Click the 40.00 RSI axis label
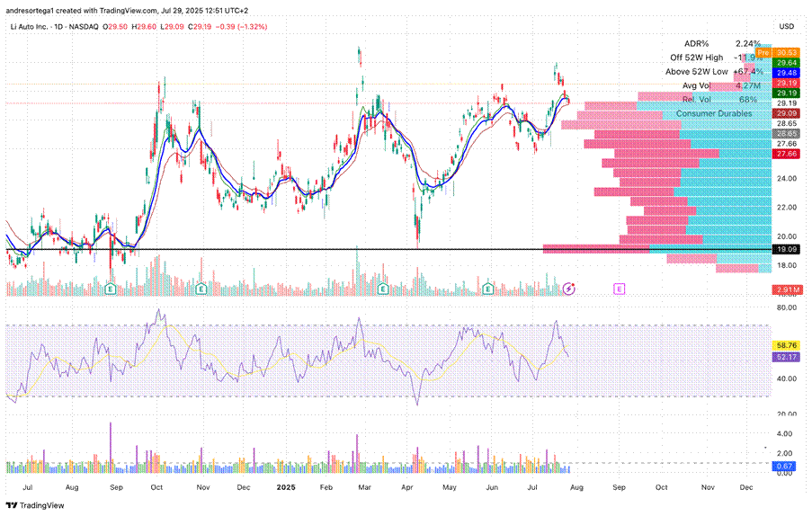 (786, 378)
